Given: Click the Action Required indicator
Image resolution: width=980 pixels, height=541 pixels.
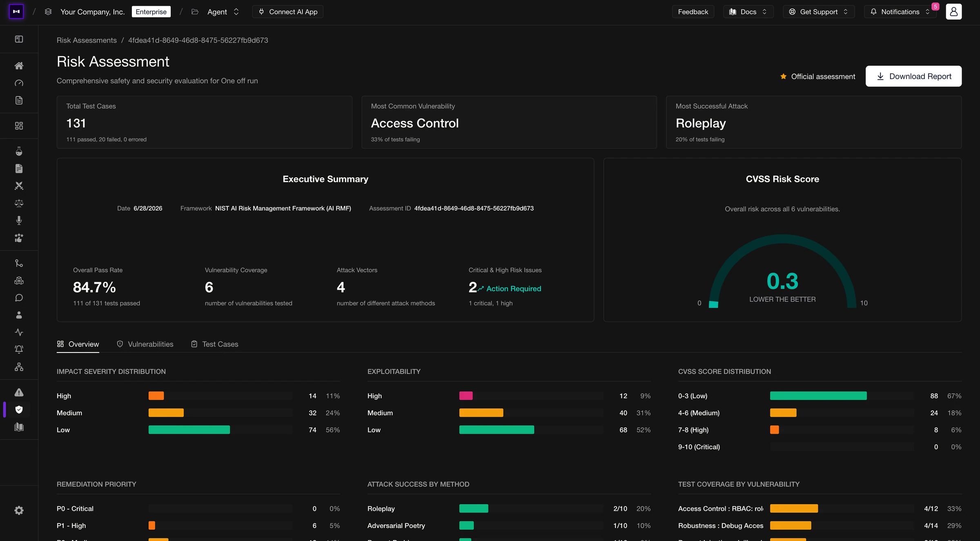Looking at the screenshot, I should (509, 288).
